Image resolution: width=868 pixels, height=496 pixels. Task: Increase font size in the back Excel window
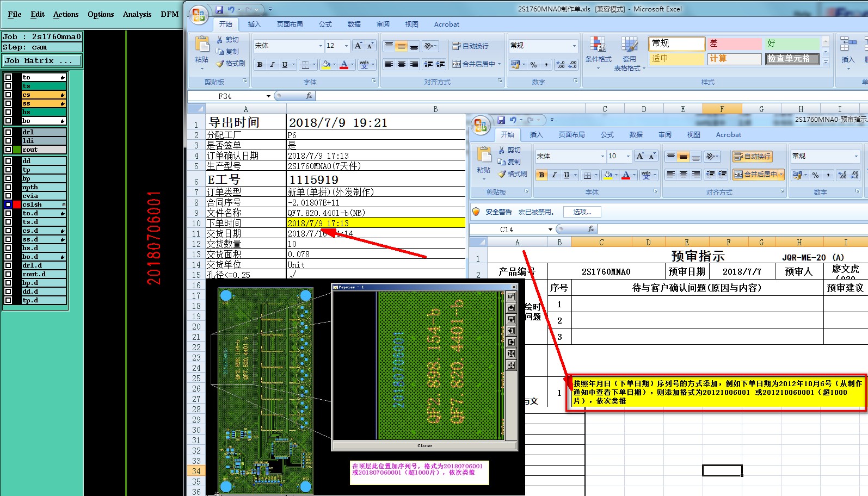pos(358,46)
